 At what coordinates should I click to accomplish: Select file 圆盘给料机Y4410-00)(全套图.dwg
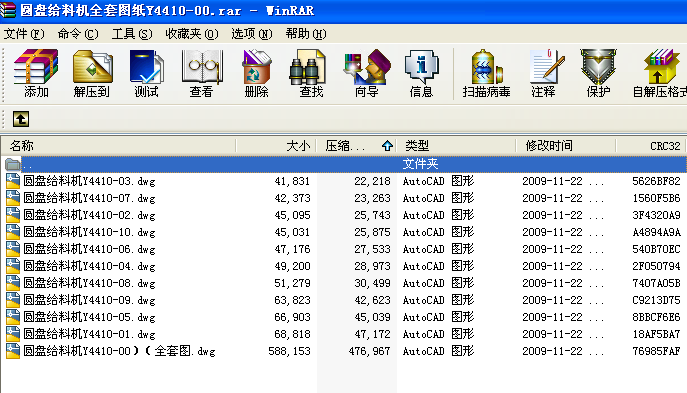119,351
